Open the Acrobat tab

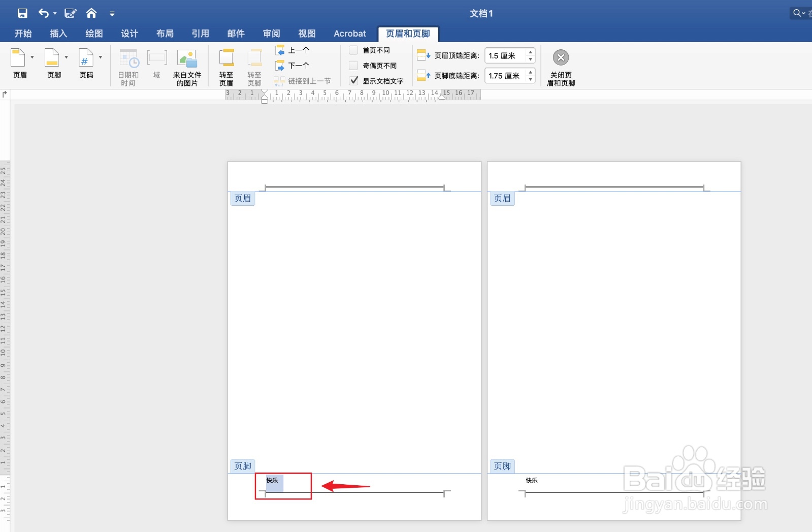tap(350, 34)
